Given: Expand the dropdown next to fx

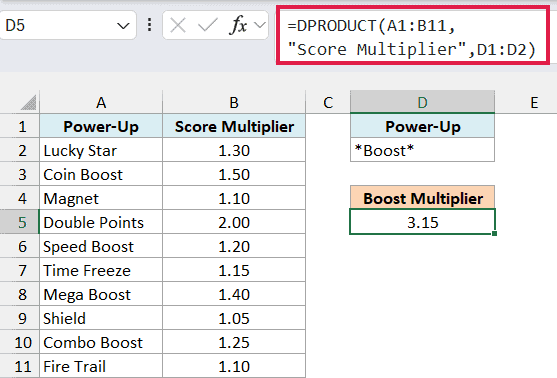Looking at the screenshot, I should coord(260,26).
